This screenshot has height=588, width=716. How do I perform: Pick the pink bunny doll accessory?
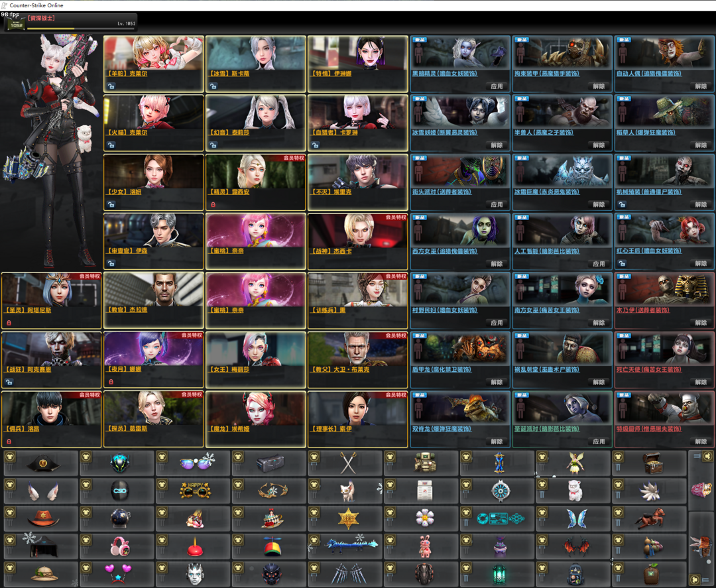(425, 546)
